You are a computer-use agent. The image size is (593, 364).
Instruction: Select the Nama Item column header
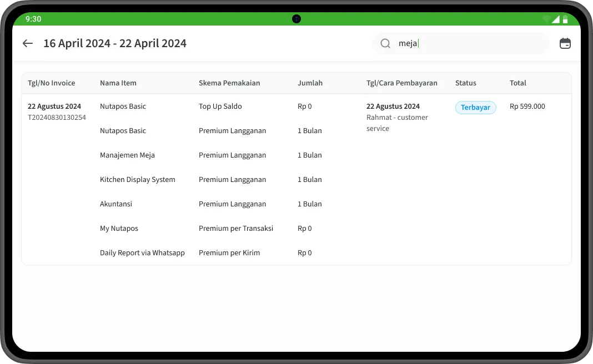tap(118, 83)
